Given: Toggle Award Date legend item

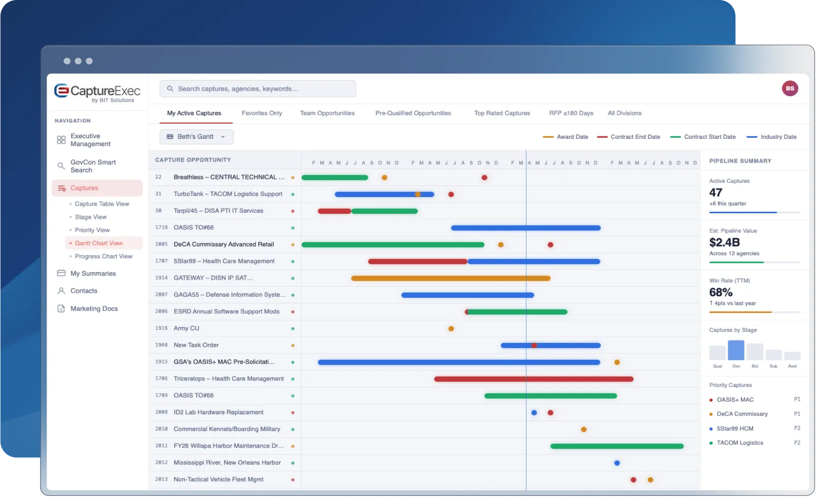Looking at the screenshot, I should pos(566,137).
